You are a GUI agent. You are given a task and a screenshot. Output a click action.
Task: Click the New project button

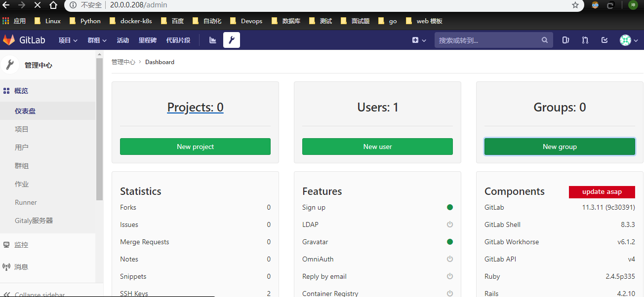point(195,147)
